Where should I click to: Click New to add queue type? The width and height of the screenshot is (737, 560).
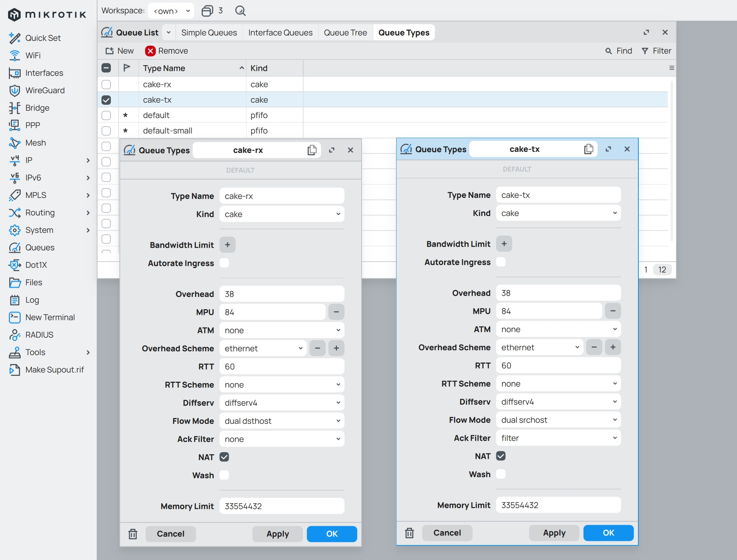tap(119, 51)
